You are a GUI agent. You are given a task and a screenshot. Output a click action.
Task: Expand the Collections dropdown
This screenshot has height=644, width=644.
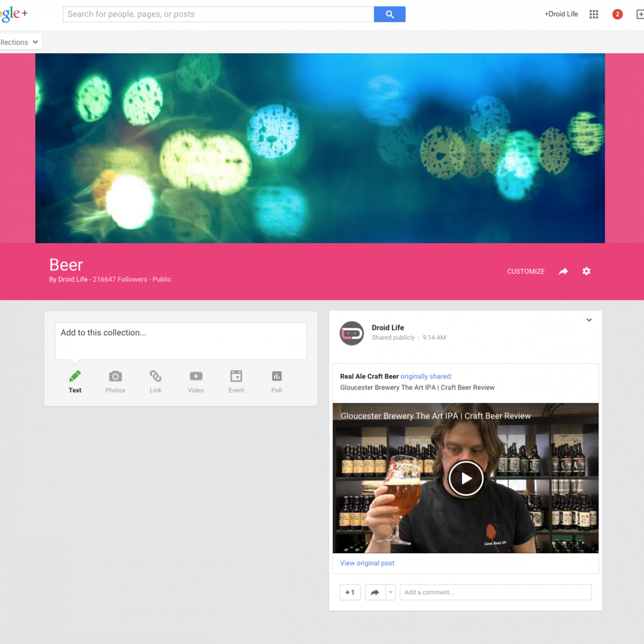20,42
